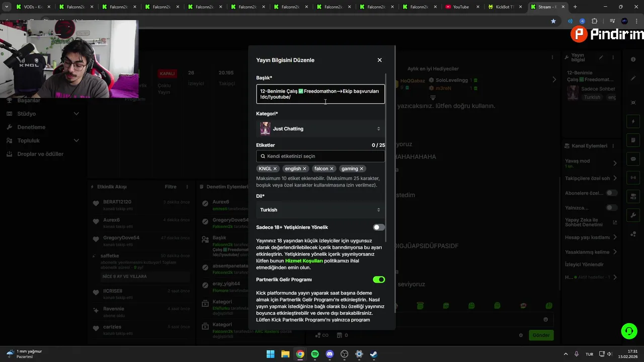This screenshot has height=362, width=644.
Task: Click inside the Başlık title text field
Action: pos(320,94)
